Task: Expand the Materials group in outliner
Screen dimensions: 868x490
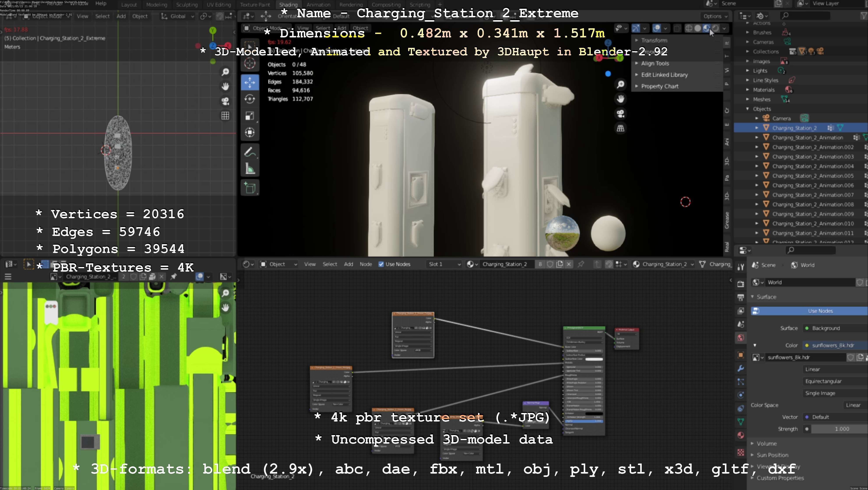Action: click(x=747, y=90)
